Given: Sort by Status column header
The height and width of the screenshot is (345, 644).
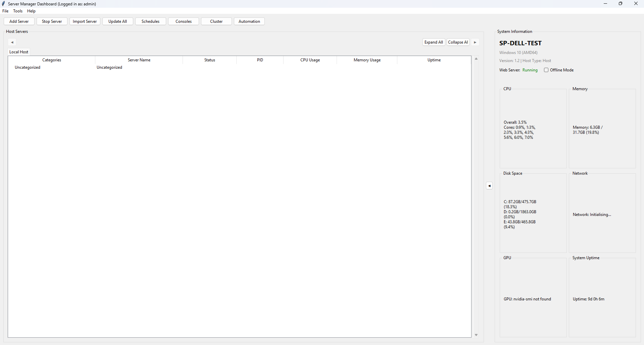Looking at the screenshot, I should 210,60.
